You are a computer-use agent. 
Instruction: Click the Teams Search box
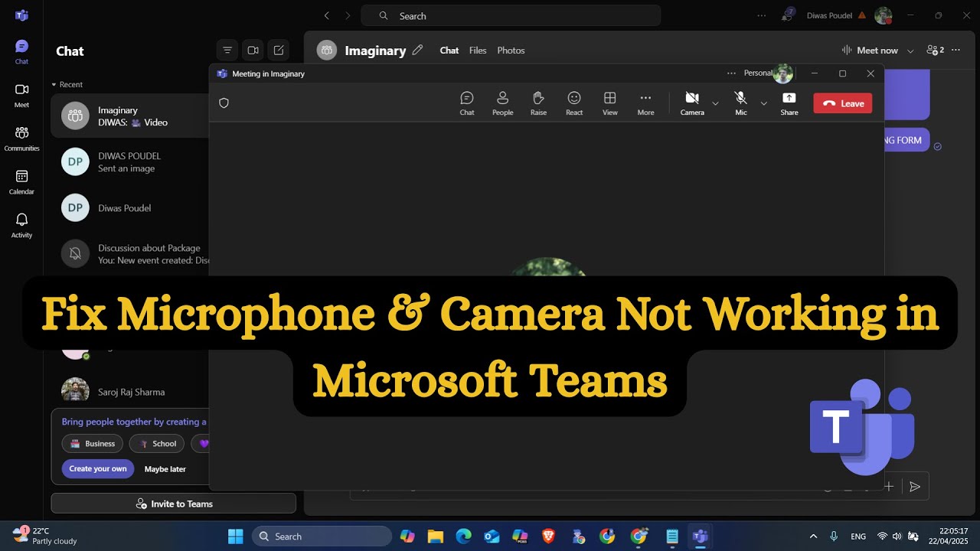pos(511,15)
